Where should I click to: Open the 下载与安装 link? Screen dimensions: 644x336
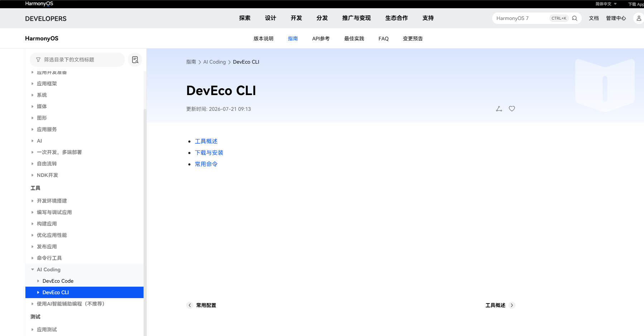pyautogui.click(x=209, y=153)
